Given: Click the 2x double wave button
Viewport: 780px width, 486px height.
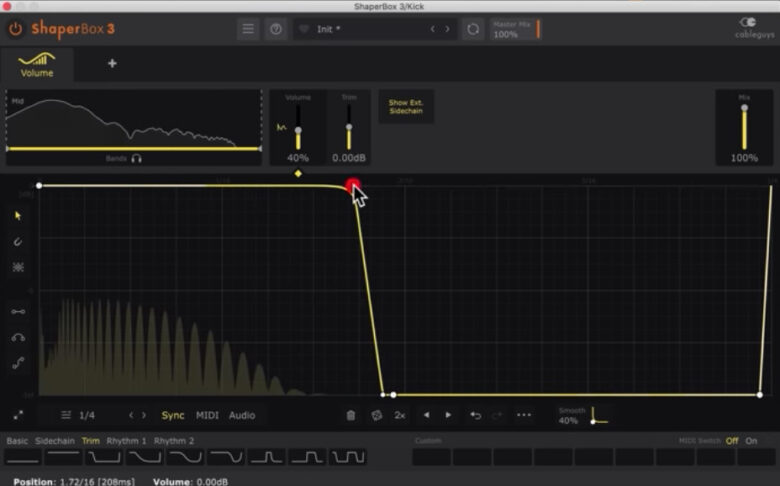Looking at the screenshot, I should [x=400, y=415].
